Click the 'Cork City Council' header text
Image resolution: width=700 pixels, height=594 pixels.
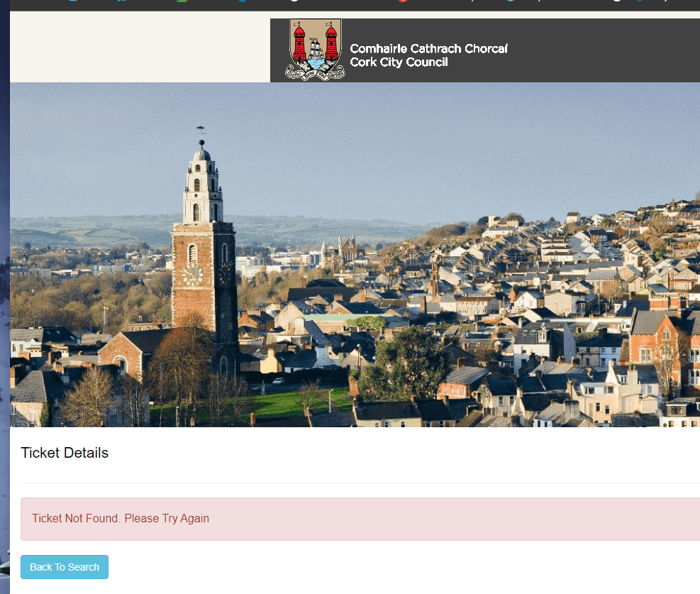pos(399,62)
